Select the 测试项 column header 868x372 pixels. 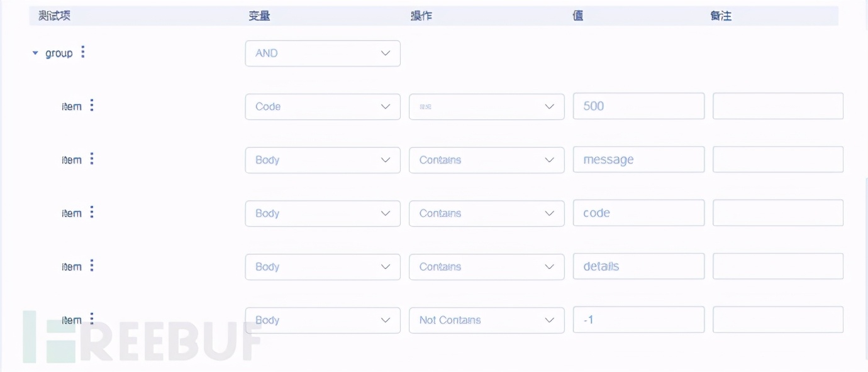click(53, 15)
